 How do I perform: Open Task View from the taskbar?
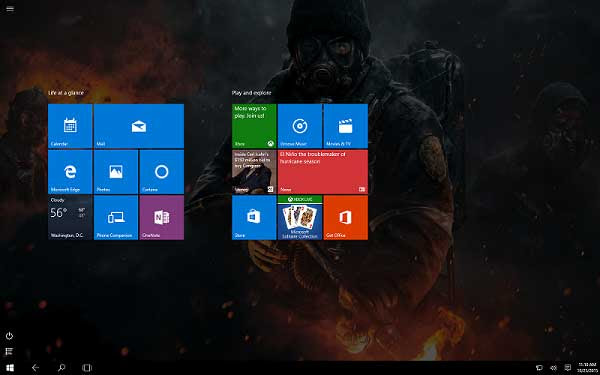click(87, 368)
